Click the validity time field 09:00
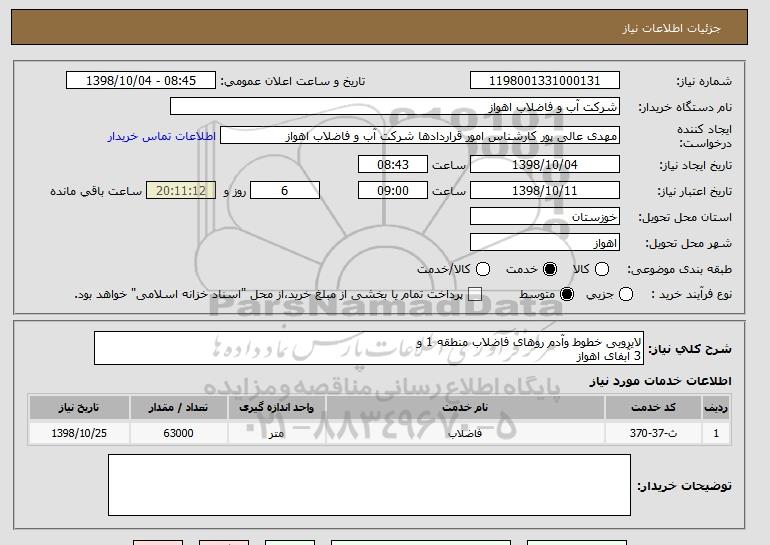 [x=393, y=191]
